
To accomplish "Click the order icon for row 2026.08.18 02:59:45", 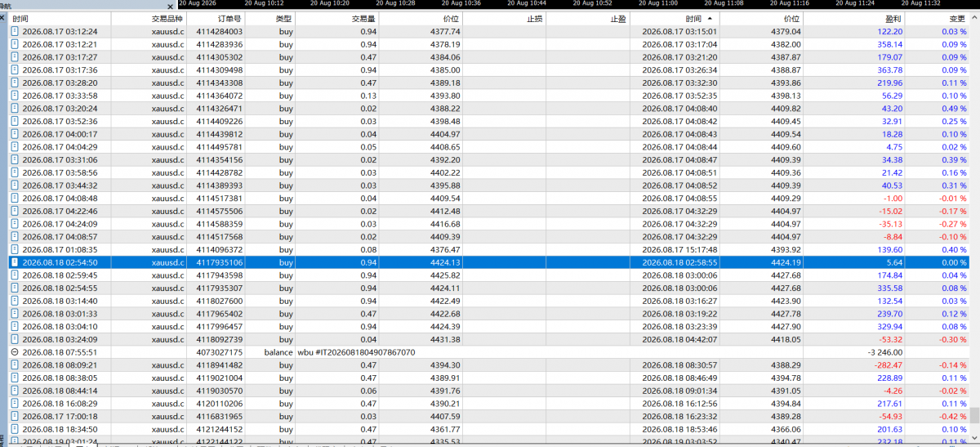I will click(x=15, y=275).
